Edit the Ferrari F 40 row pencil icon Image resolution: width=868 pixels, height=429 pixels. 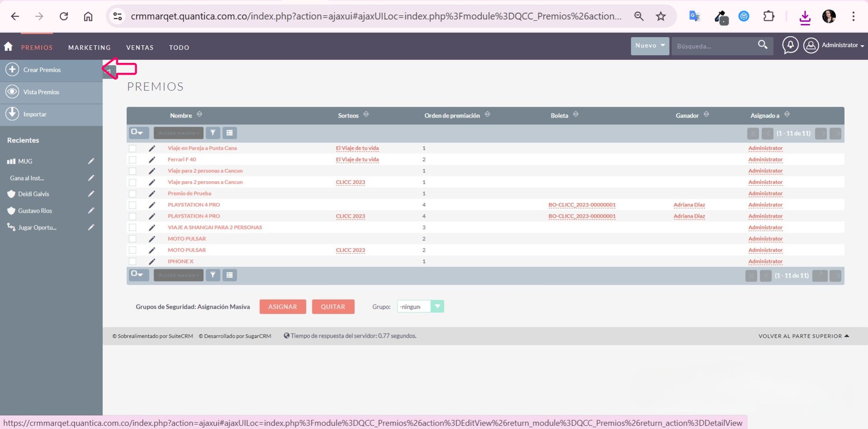point(152,160)
